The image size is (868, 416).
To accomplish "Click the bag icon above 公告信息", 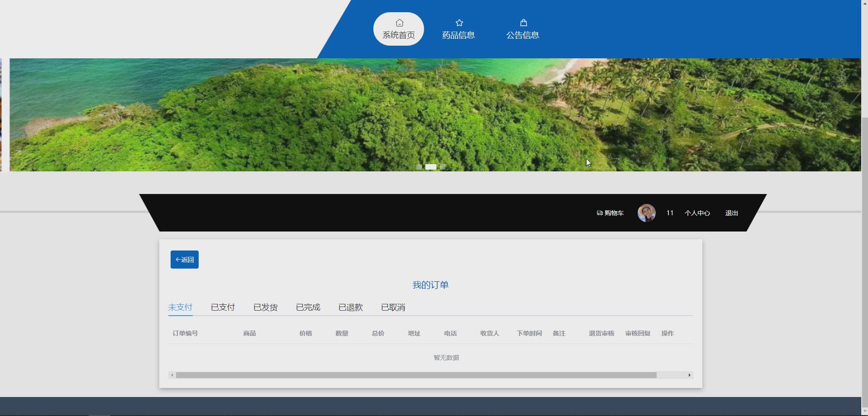I will 524,23.
